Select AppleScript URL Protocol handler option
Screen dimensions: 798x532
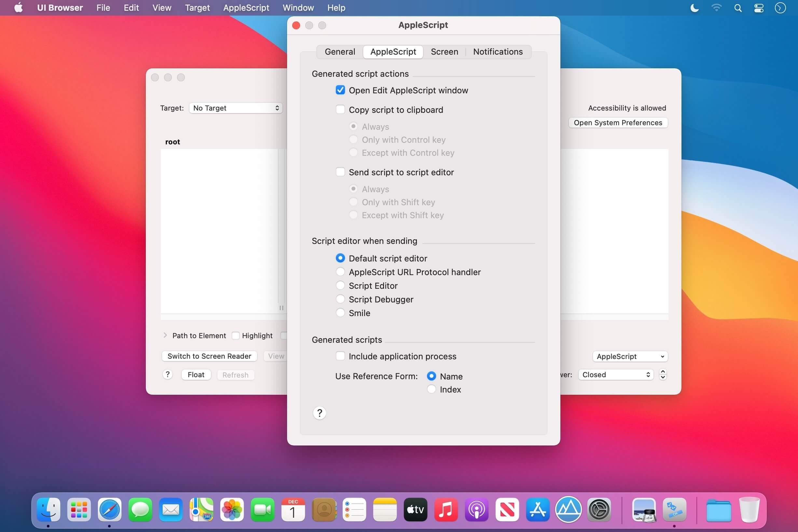click(x=340, y=272)
